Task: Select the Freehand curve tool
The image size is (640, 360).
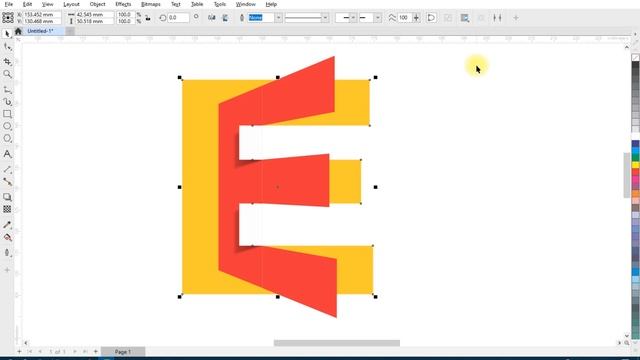Action: click(x=7, y=90)
